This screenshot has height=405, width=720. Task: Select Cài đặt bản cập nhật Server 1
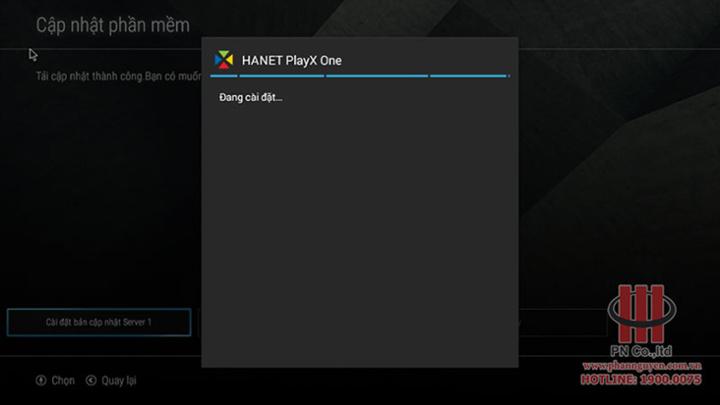[x=99, y=322]
